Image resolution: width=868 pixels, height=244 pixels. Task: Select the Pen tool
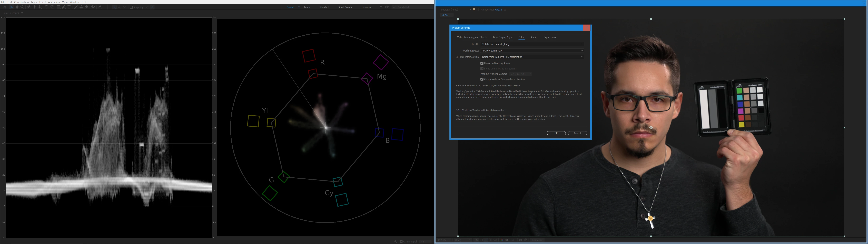tap(64, 7)
